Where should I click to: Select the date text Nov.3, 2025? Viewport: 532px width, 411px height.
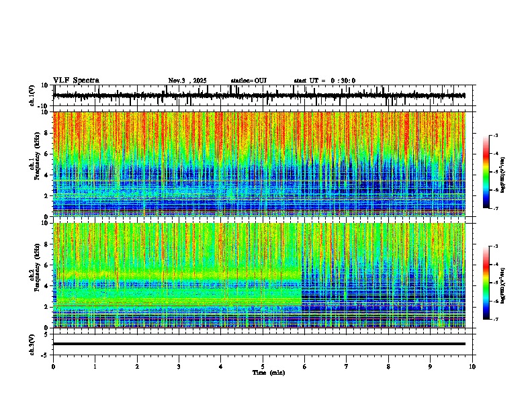click(x=187, y=81)
